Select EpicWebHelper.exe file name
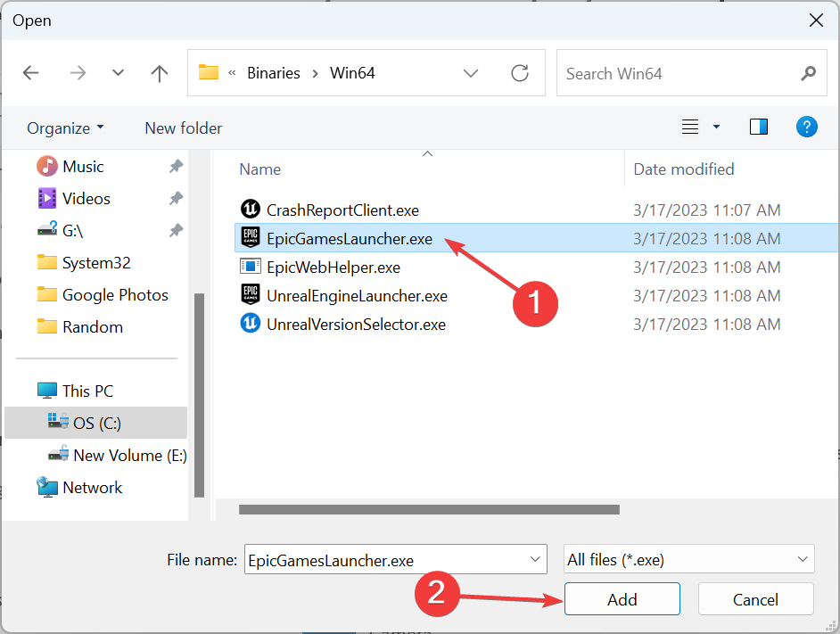 pyautogui.click(x=334, y=268)
